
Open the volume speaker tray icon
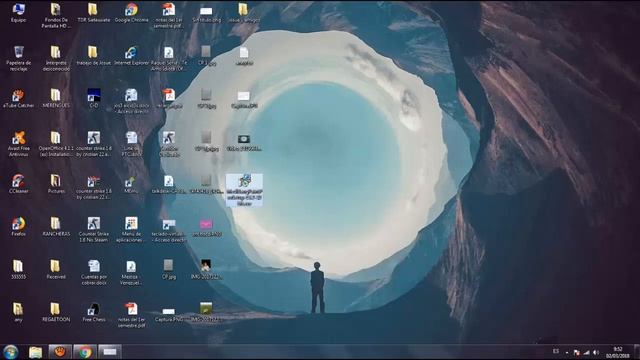(x=596, y=352)
